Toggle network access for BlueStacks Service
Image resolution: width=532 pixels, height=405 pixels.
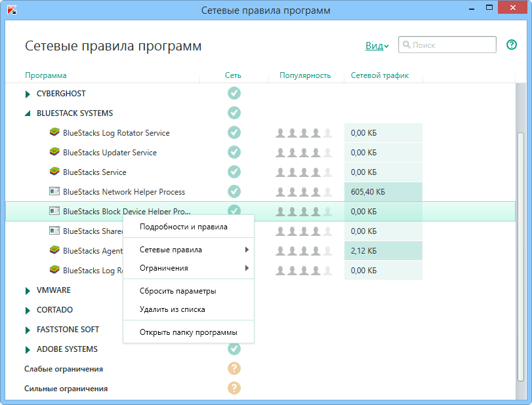click(x=234, y=172)
